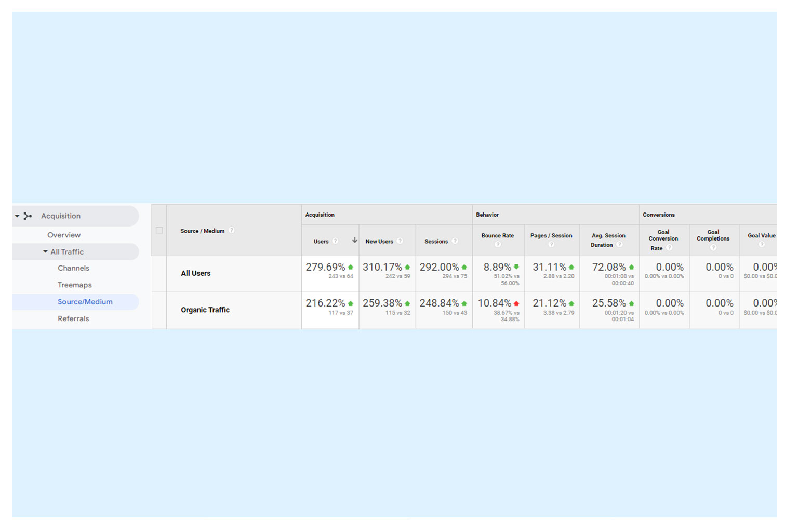Viewport: 798px width, 532px height.
Task: Click the '150 vs 43' comparison text
Action: coord(455,313)
